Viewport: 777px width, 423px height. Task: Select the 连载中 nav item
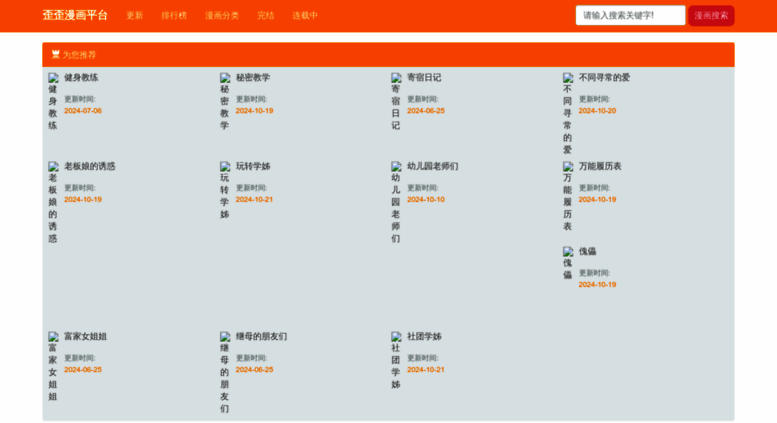tap(305, 15)
